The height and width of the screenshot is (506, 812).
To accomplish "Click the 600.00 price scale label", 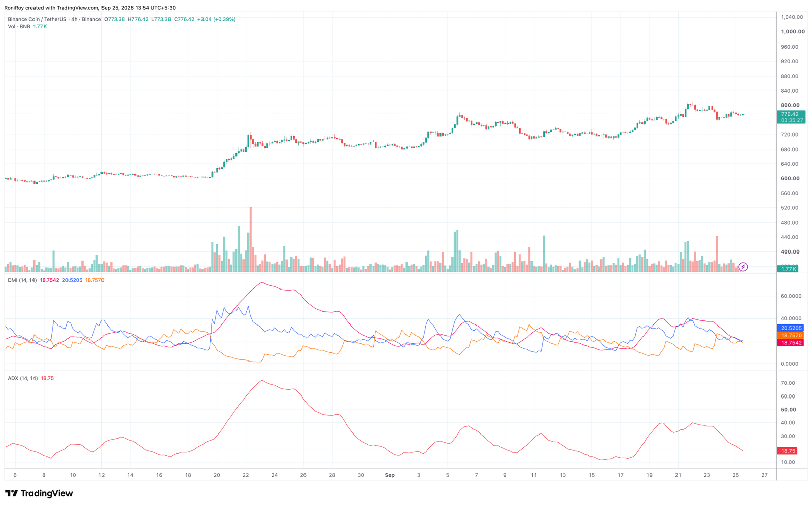I will click(x=790, y=178).
